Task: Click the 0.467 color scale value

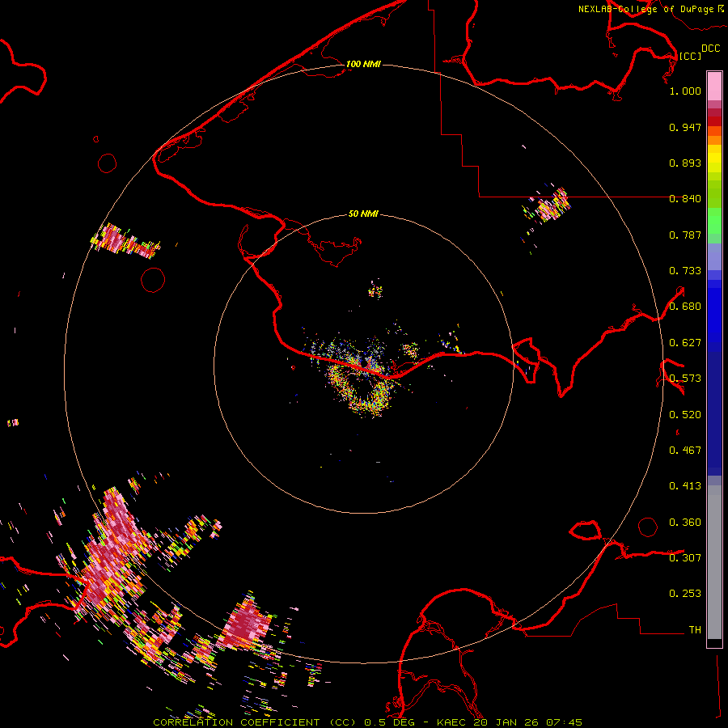Action: (685, 451)
